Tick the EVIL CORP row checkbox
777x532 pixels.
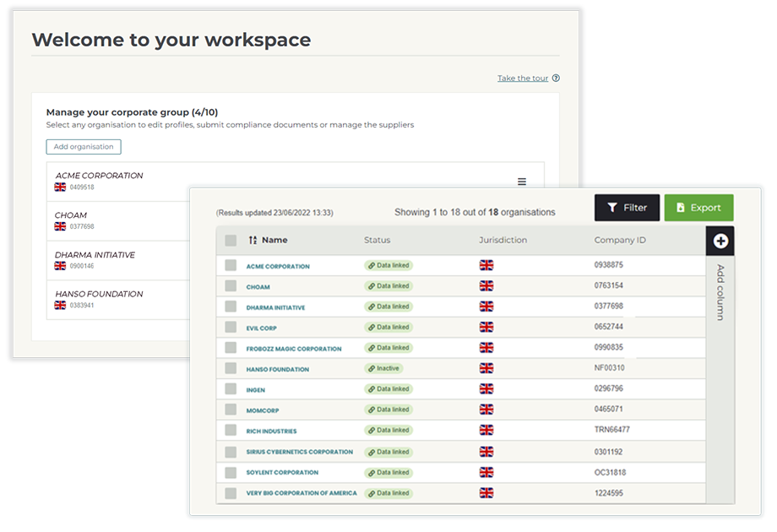click(231, 327)
